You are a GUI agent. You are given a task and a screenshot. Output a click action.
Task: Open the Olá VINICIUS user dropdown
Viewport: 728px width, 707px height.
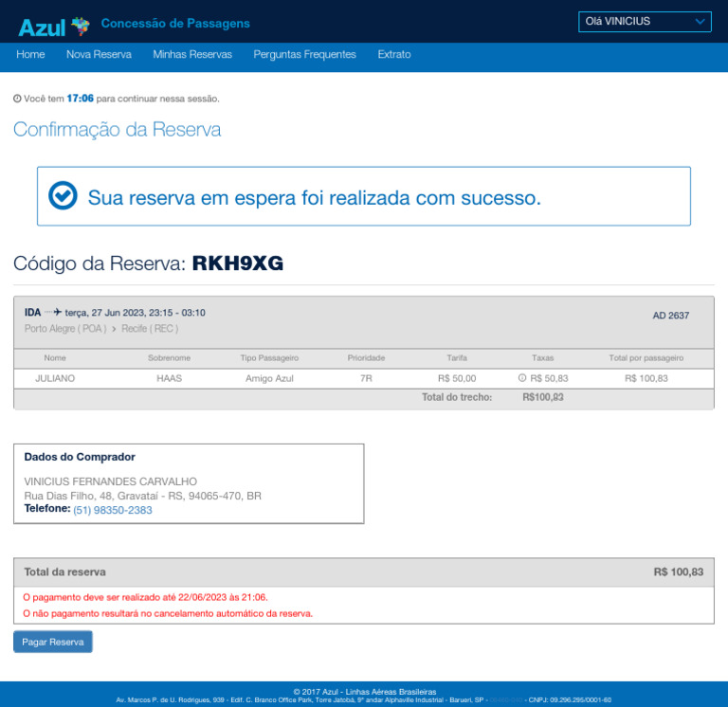(x=645, y=22)
